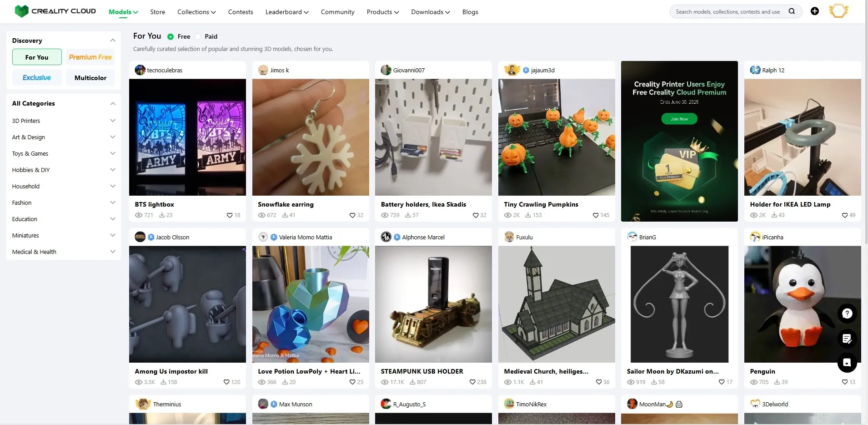Viewport: 868px width, 425px height.
Task: Expand the 3D Printers category
Action: (113, 121)
